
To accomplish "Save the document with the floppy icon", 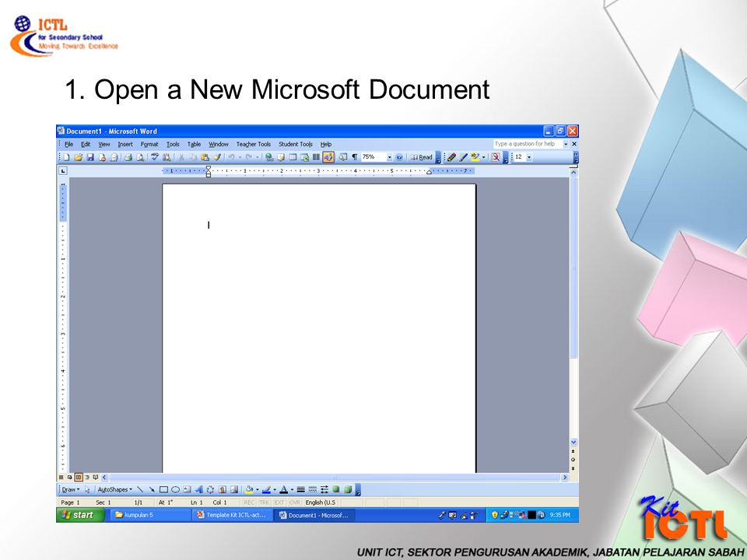I will (90, 157).
